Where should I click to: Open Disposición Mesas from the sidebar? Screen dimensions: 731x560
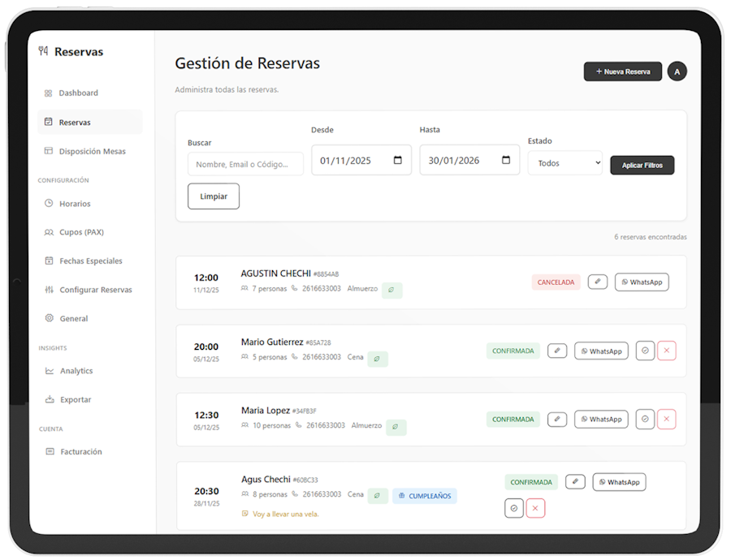pos(92,151)
